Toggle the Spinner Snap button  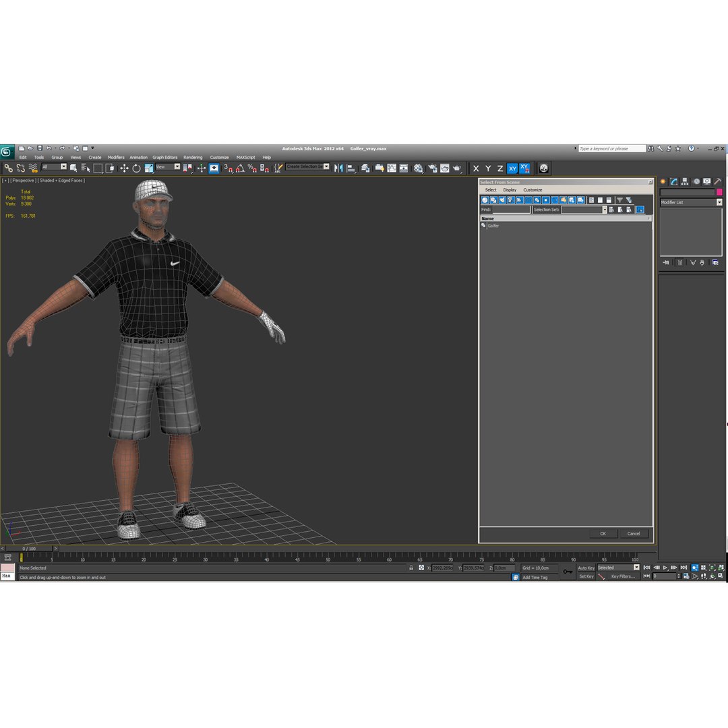point(264,168)
